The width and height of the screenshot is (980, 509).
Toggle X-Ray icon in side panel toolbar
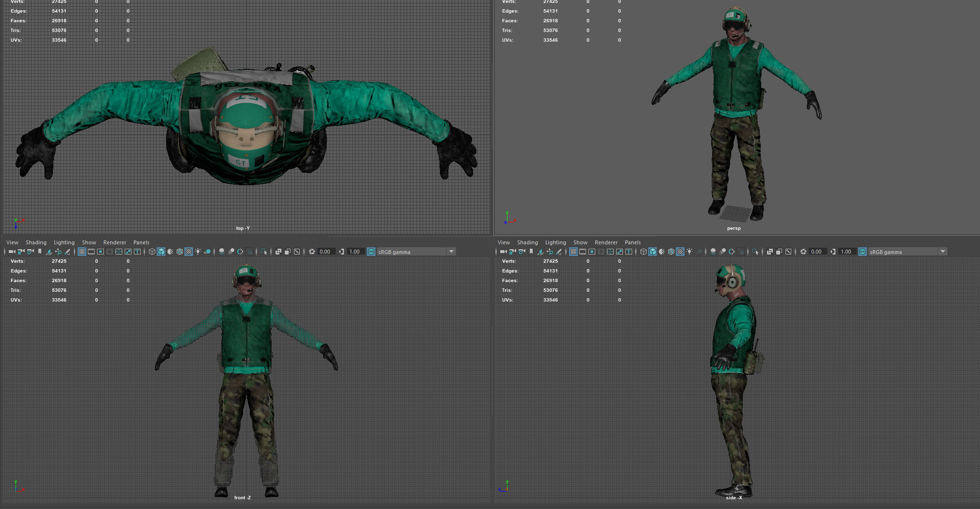[770, 252]
